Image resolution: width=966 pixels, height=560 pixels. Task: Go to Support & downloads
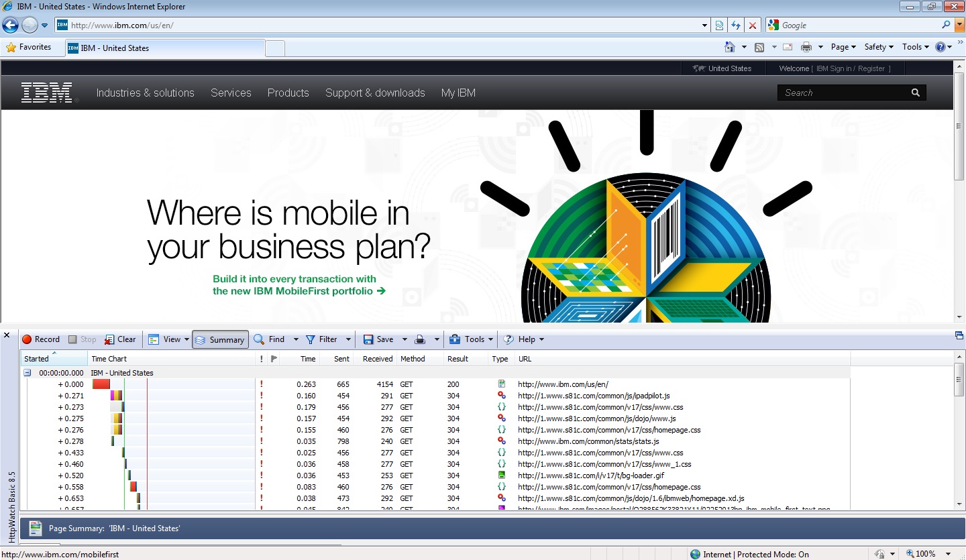point(375,93)
